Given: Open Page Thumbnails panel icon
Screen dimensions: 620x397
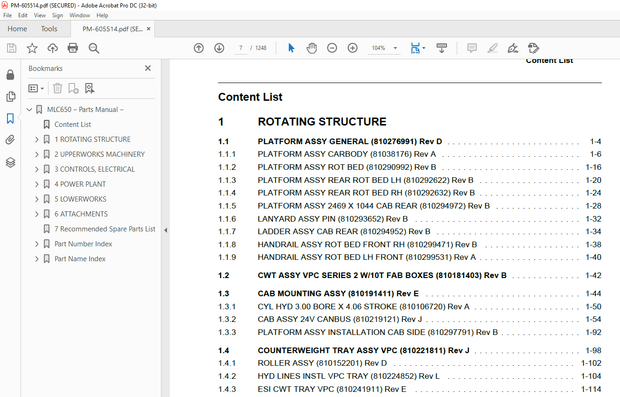Looking at the screenshot, I should coord(11,96).
